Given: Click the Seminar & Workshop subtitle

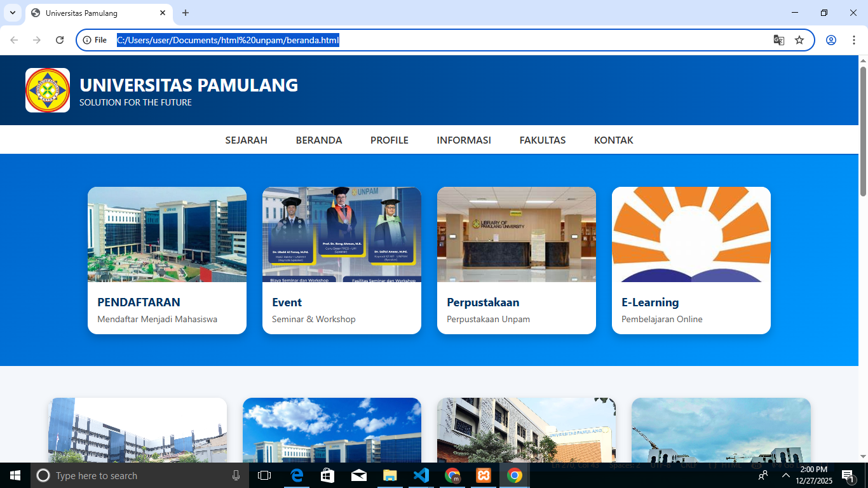Looking at the screenshot, I should 314,320.
